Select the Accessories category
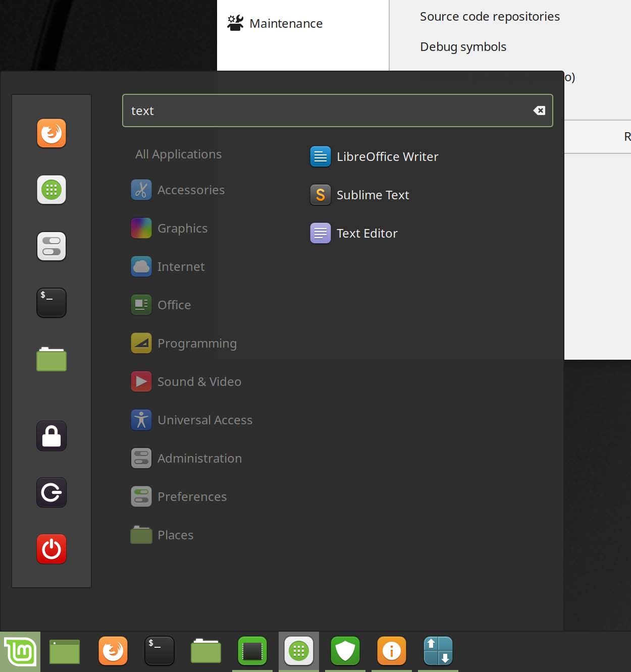 click(191, 190)
